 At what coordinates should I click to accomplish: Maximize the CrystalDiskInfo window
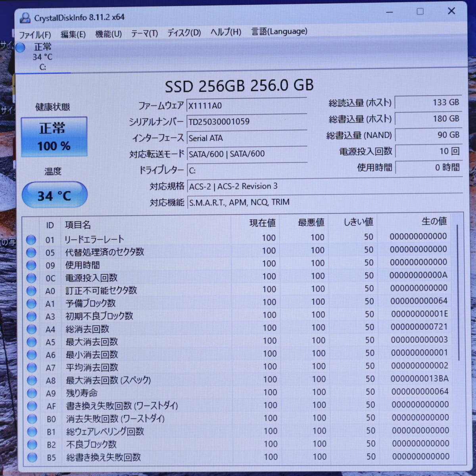pyautogui.click(x=420, y=12)
